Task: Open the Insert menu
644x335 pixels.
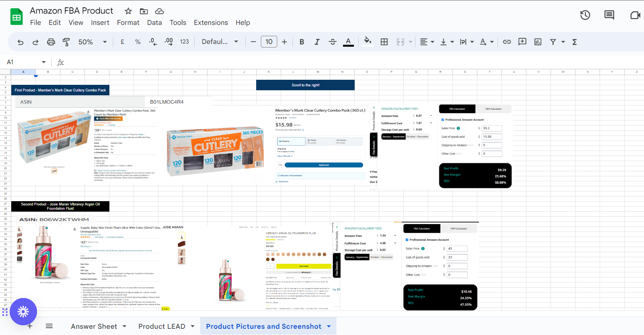Action: coord(100,23)
